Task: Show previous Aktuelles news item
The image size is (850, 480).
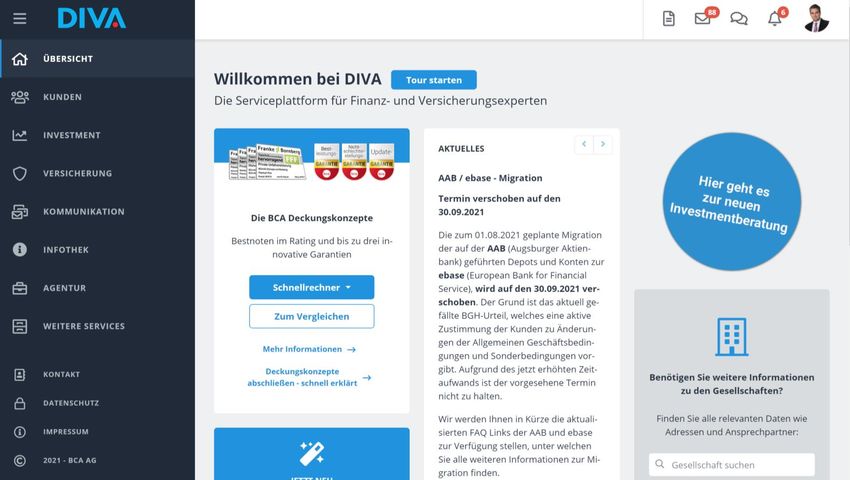Action: (x=584, y=144)
